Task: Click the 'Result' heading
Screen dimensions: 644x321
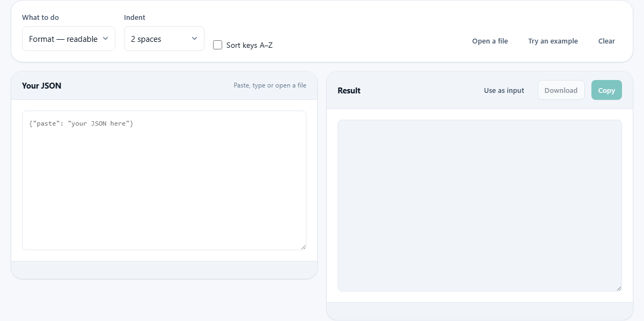Action: tap(349, 91)
